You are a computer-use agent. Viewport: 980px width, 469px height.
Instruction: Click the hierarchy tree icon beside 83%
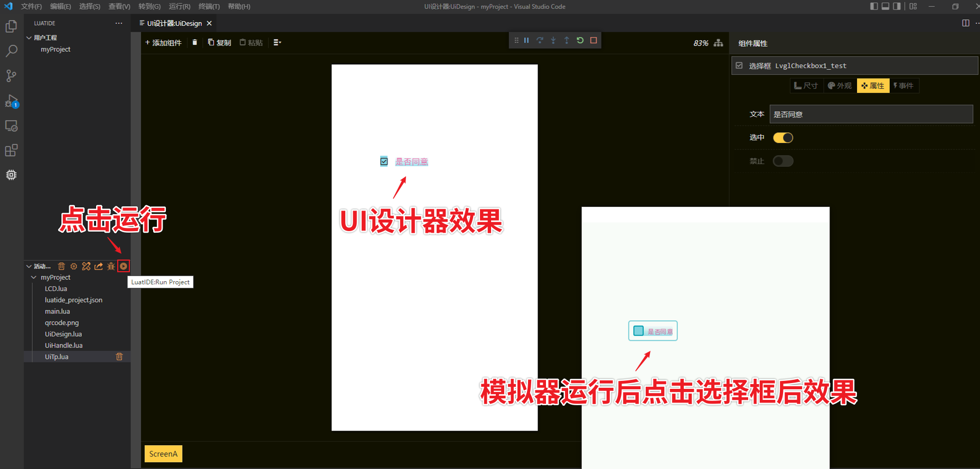pyautogui.click(x=718, y=43)
